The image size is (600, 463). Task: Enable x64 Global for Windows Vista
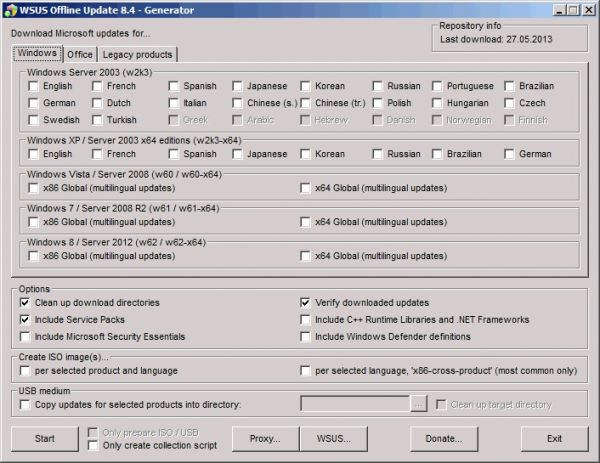[305, 188]
